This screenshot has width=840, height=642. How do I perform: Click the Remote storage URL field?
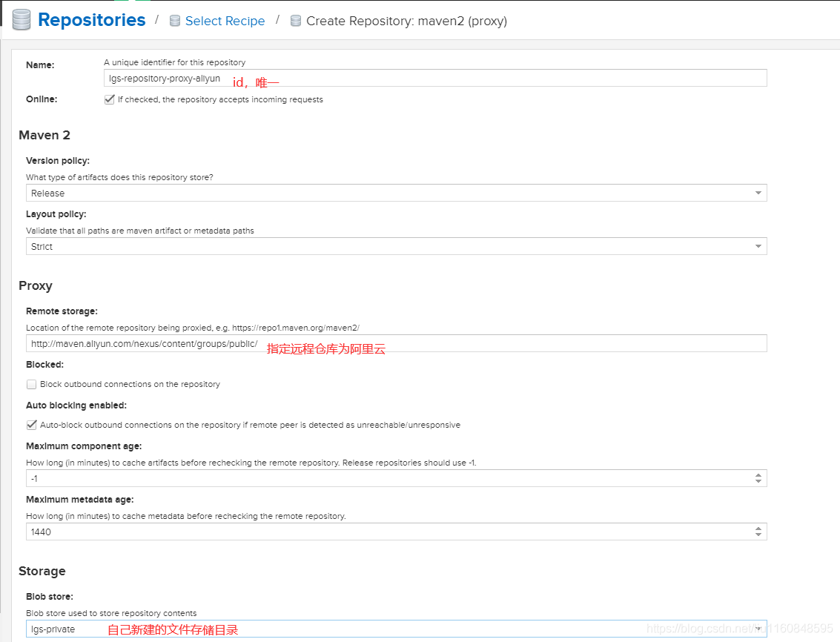point(397,343)
